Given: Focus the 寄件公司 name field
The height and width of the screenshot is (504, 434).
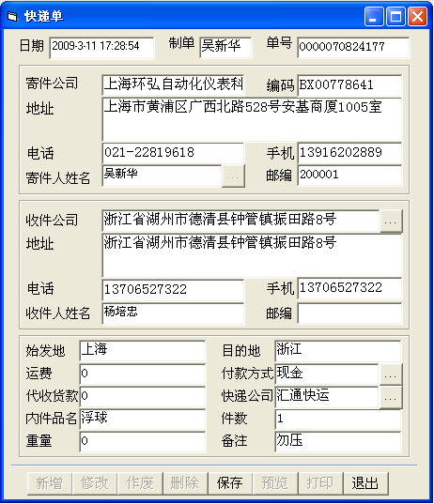Looking at the screenshot, I should click(x=173, y=85).
